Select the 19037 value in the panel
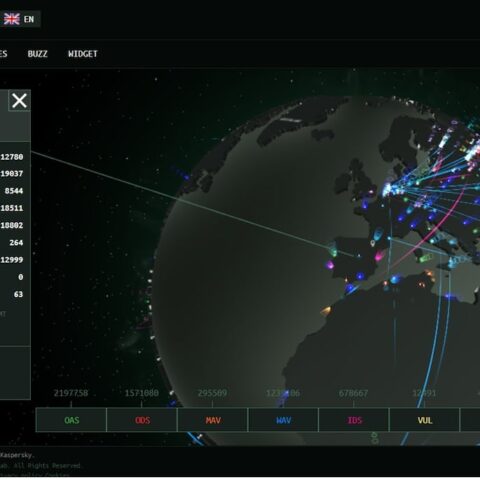The width and height of the screenshot is (480, 480). [12, 174]
